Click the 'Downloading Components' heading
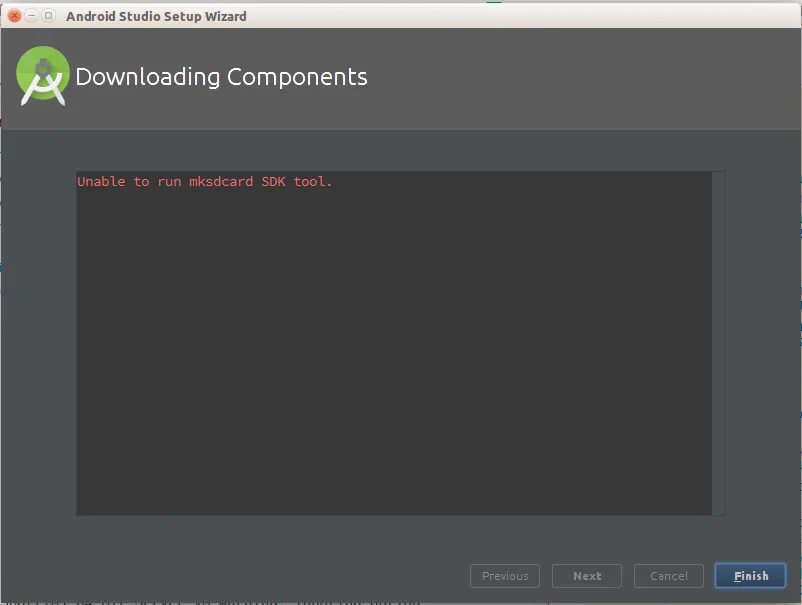The height and width of the screenshot is (605, 802). 221,77
